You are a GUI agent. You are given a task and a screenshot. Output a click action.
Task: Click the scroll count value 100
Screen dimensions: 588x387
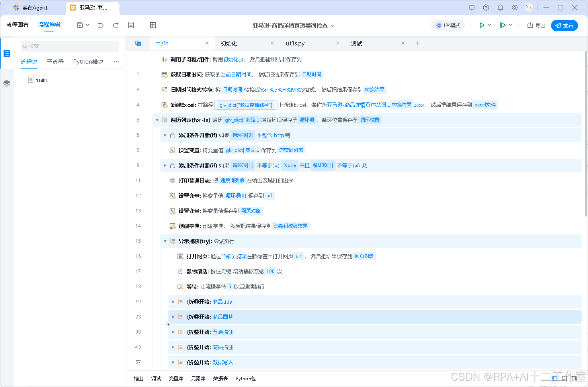click(271, 271)
